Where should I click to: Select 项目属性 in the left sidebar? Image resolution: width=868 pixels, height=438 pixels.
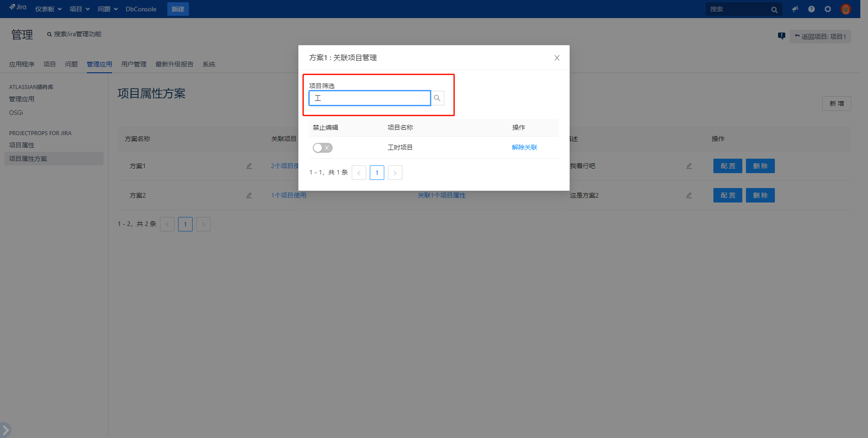(22, 145)
